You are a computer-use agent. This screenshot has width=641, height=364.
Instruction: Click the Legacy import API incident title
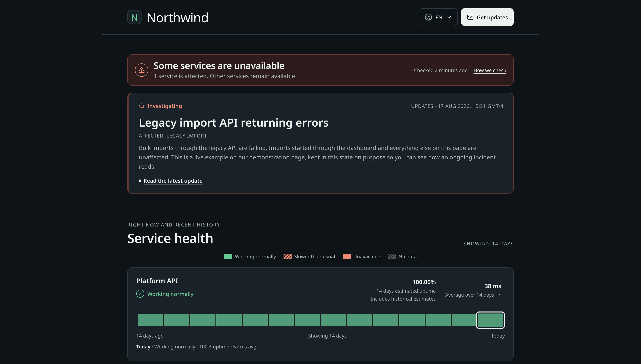233,123
